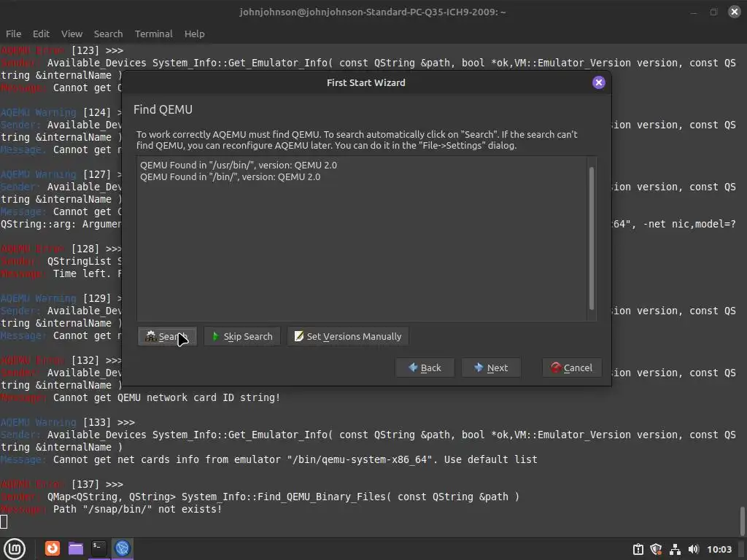Open the clock showing 10:03
747x560 pixels.
(719, 550)
